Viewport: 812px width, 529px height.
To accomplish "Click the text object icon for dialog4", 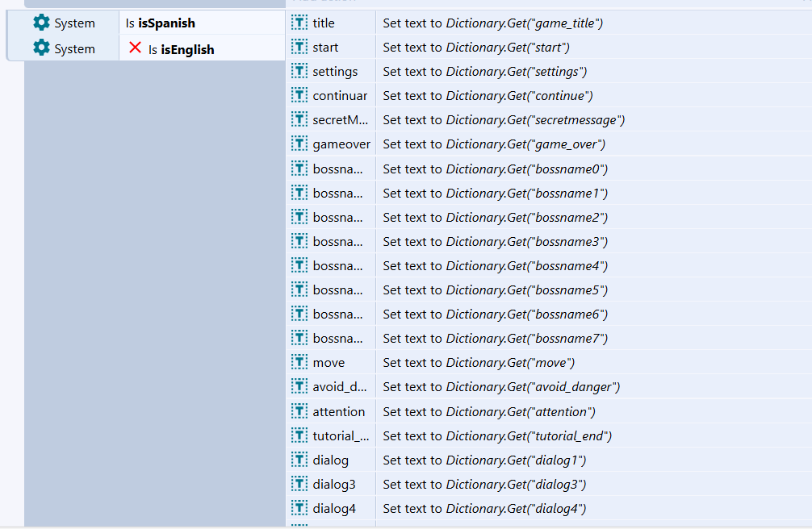I will 299,508.
